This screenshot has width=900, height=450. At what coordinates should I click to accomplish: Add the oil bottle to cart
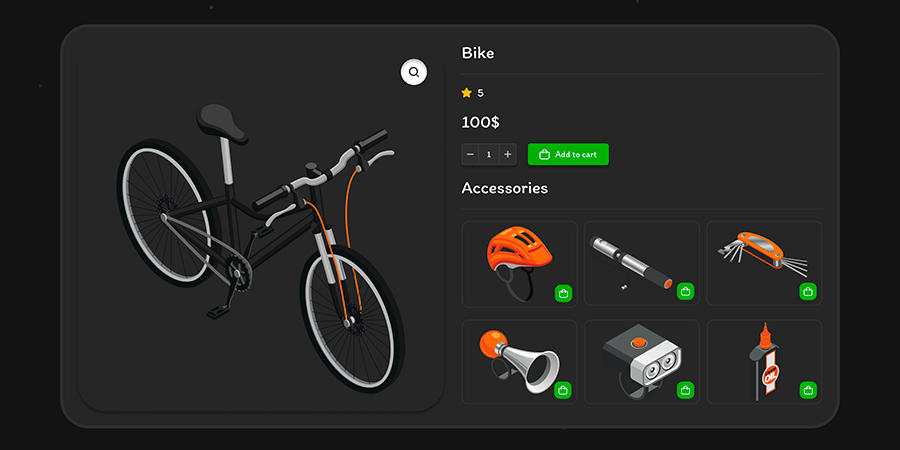coord(808,390)
